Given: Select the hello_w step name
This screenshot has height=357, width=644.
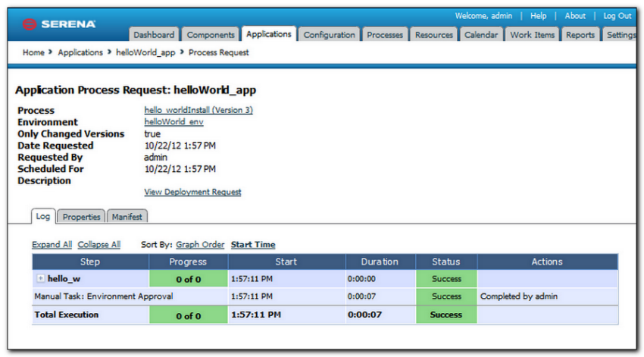Looking at the screenshot, I should pos(64,278).
